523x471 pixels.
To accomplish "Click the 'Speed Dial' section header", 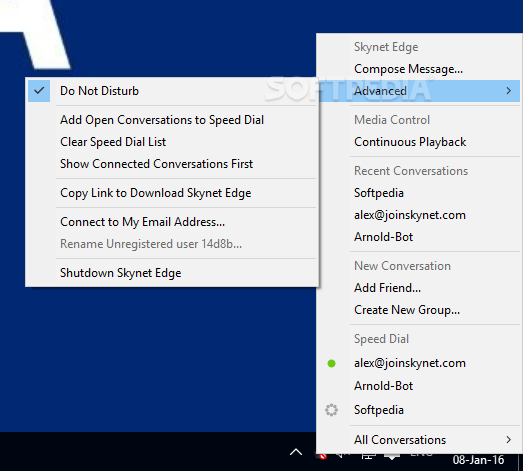I will 381,339.
